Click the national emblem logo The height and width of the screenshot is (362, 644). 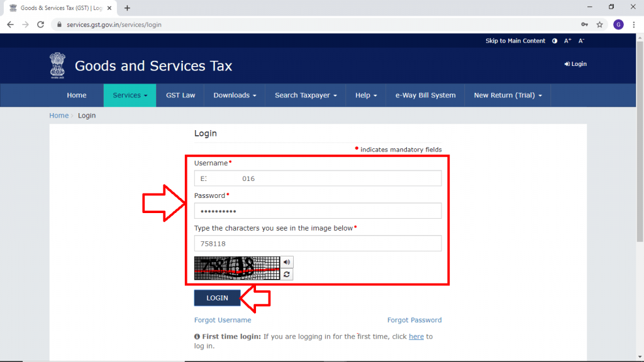pos(57,65)
